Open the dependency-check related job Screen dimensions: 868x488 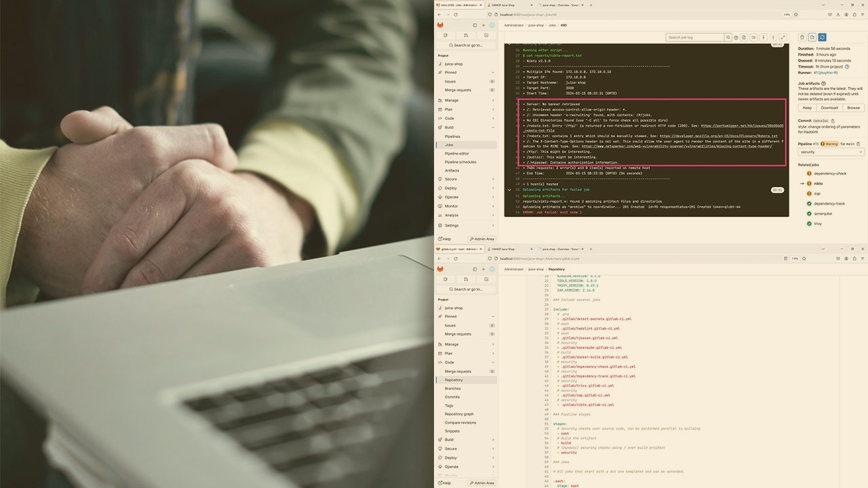coord(830,174)
